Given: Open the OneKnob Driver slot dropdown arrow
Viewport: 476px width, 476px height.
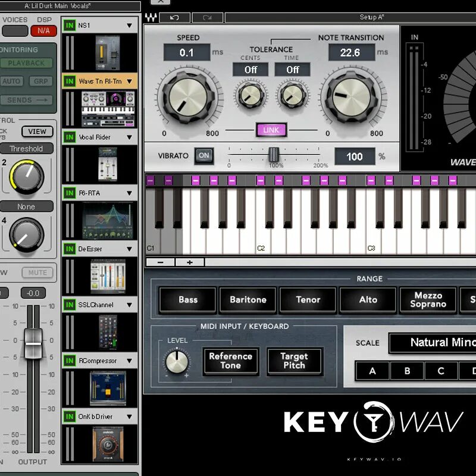Looking at the screenshot, I should 129,416.
